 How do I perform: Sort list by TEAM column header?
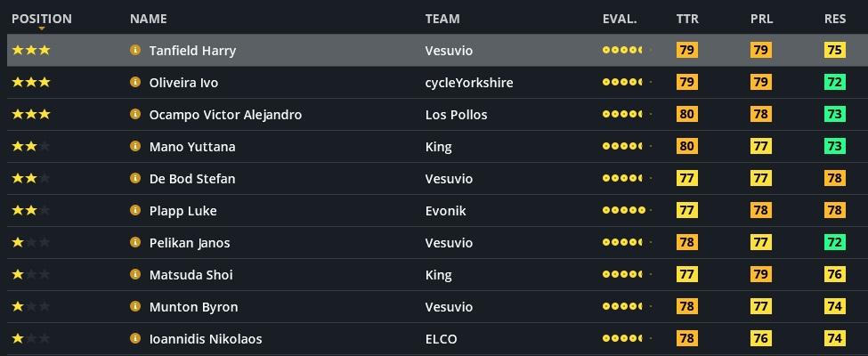pos(442,19)
